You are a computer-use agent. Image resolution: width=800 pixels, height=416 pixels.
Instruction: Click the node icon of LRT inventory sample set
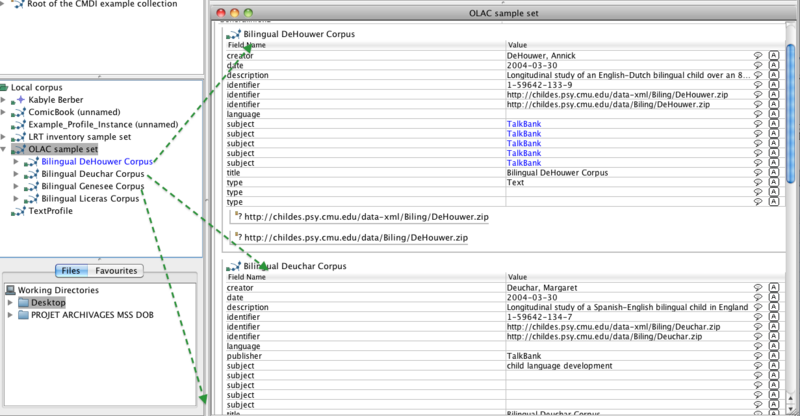[x=18, y=137]
